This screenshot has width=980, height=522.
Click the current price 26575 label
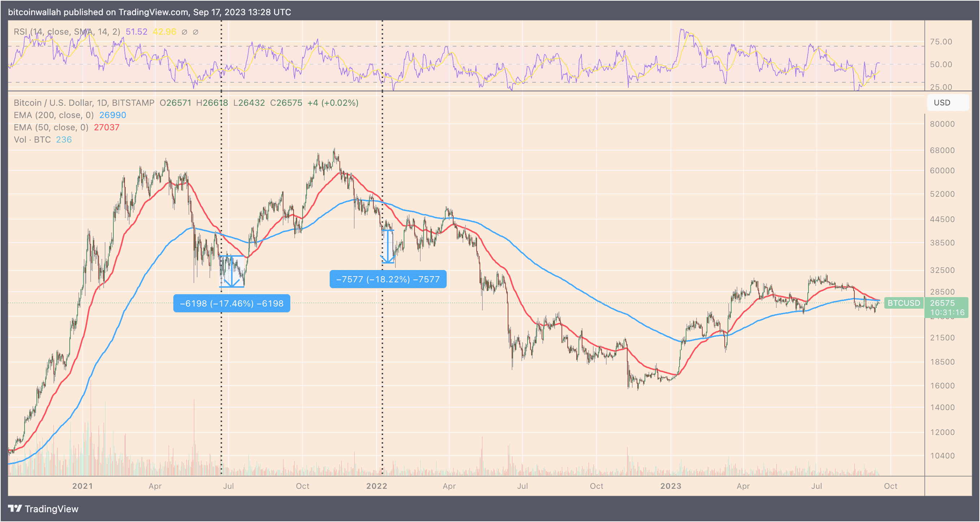coord(942,303)
